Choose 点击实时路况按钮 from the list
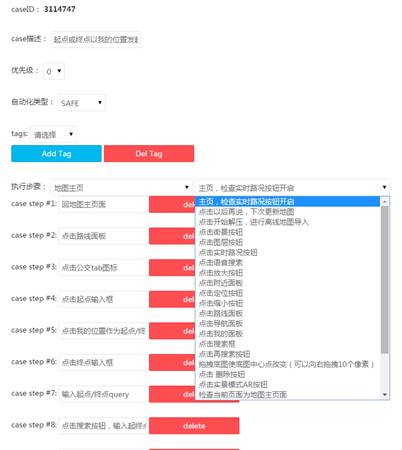 (x=228, y=252)
